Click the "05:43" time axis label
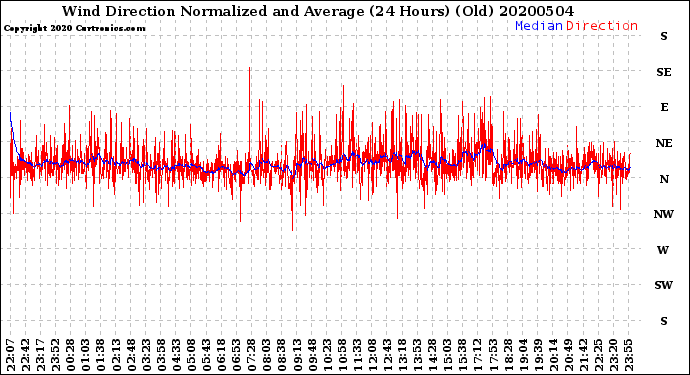This screenshot has height=375, width=690. [x=206, y=355]
